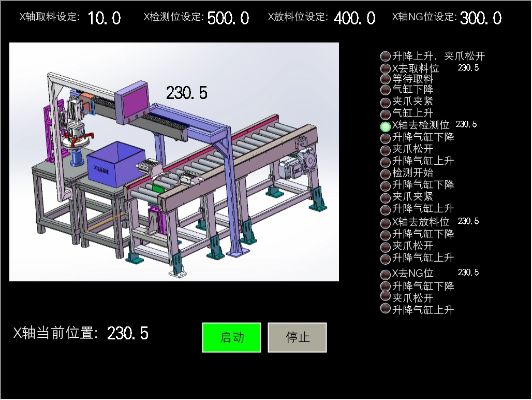The height and width of the screenshot is (400, 532).
Task: Toggle the X轴去放料位 step lamp
Action: (385, 223)
